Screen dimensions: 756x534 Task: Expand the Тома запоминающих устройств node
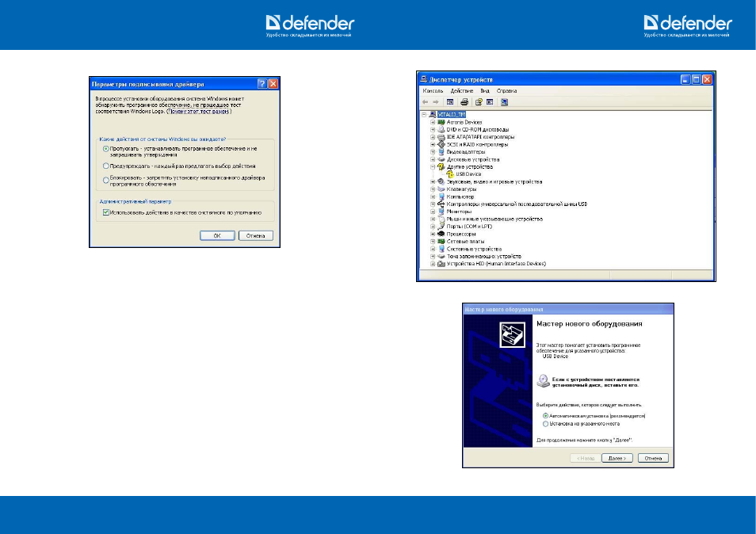point(433,257)
